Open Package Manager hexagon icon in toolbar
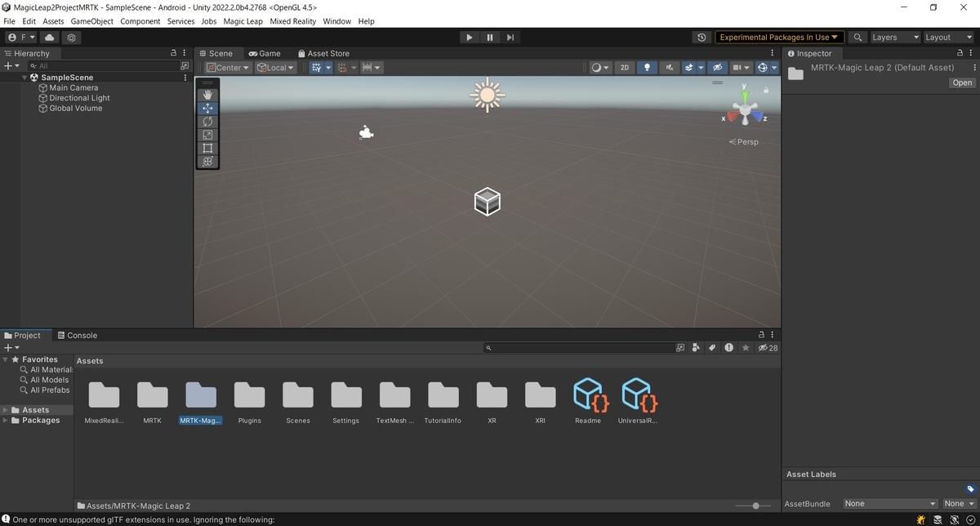980x526 pixels. 73,38
